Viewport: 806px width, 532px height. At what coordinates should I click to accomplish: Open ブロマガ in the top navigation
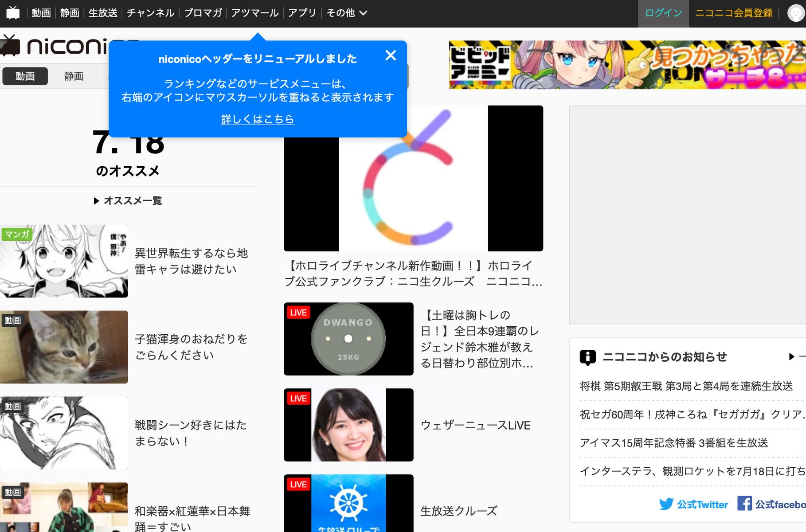coord(203,13)
